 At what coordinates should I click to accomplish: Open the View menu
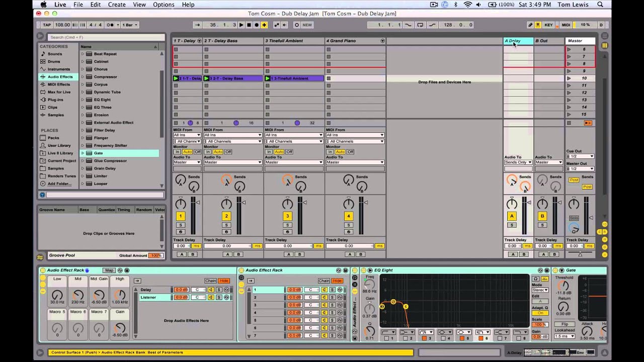point(139,5)
